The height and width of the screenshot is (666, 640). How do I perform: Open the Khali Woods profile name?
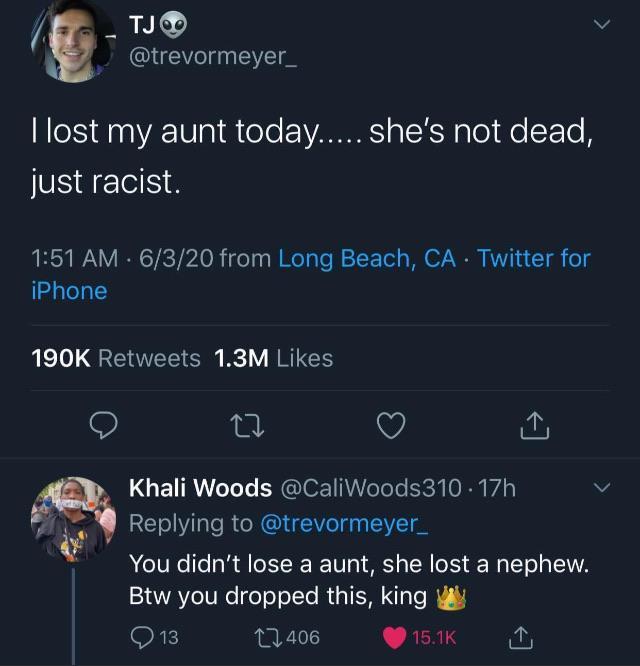point(200,488)
